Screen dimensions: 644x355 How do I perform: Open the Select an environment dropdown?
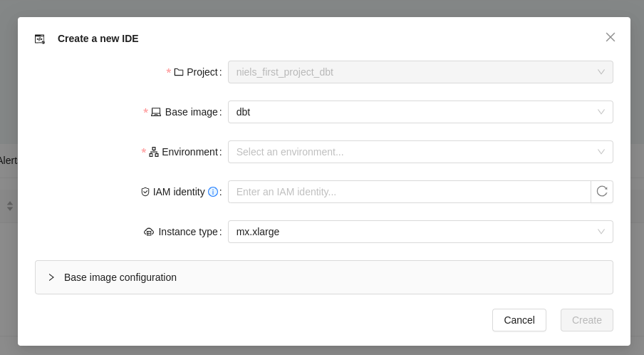coord(420,152)
